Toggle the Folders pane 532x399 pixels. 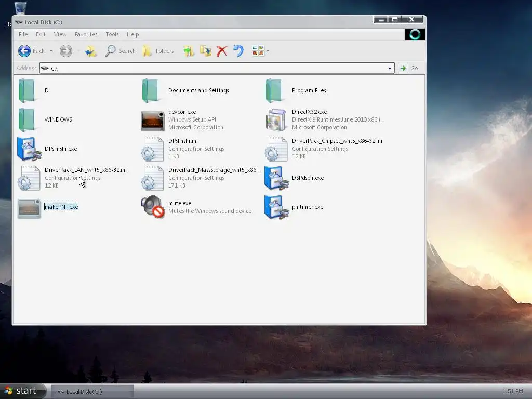158,51
